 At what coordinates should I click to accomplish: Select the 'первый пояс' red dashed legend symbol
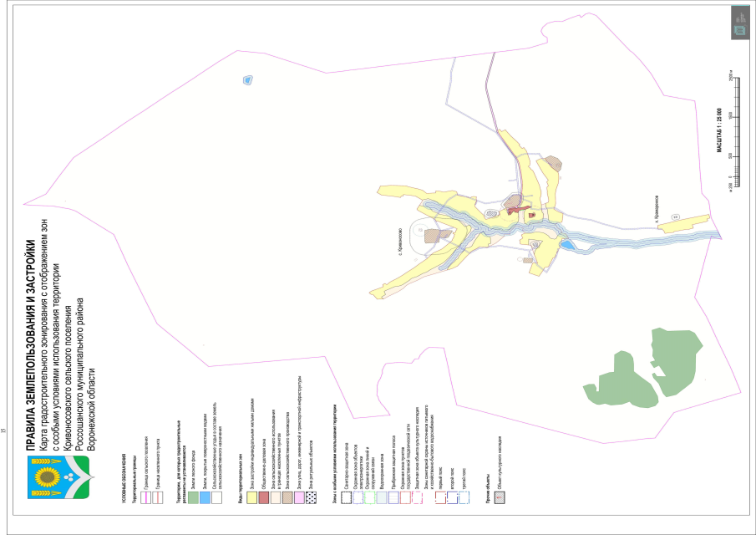click(440, 497)
